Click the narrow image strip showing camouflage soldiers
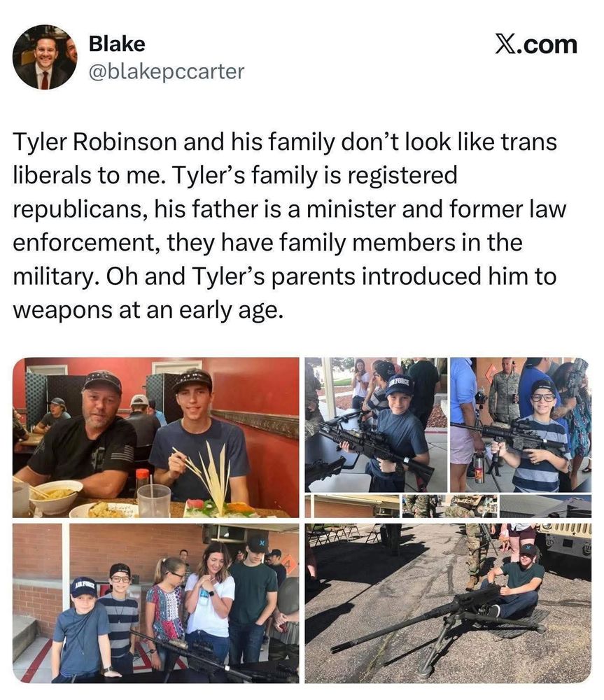This screenshot has height=700, width=604. pyautogui.click(x=448, y=506)
